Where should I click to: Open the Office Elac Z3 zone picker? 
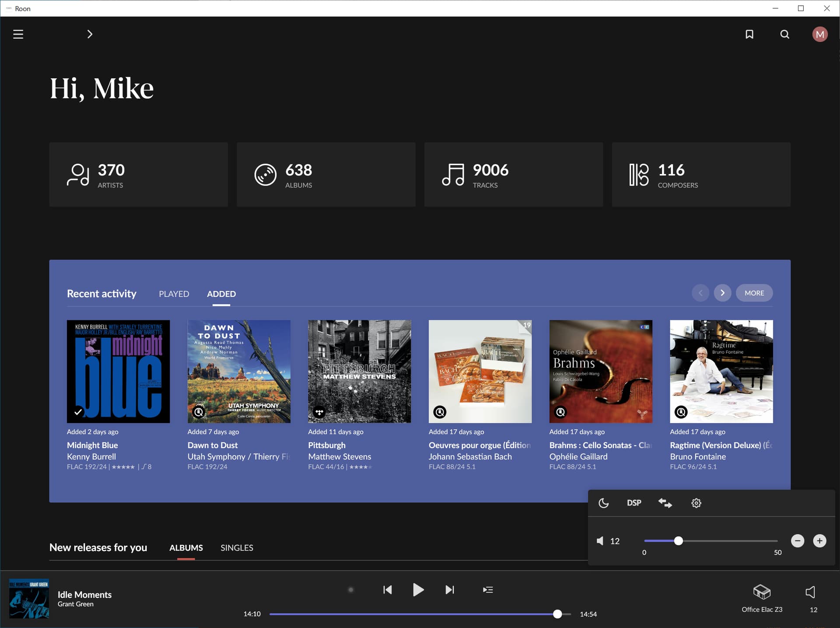tap(762, 598)
